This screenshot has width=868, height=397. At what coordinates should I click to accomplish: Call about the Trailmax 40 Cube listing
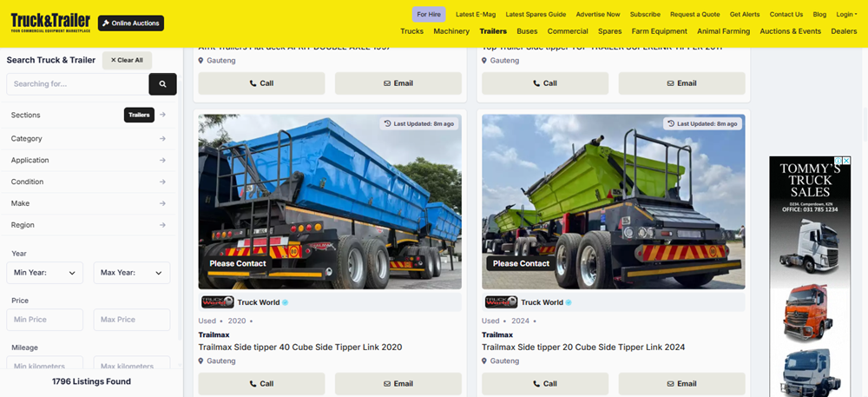coord(261,384)
